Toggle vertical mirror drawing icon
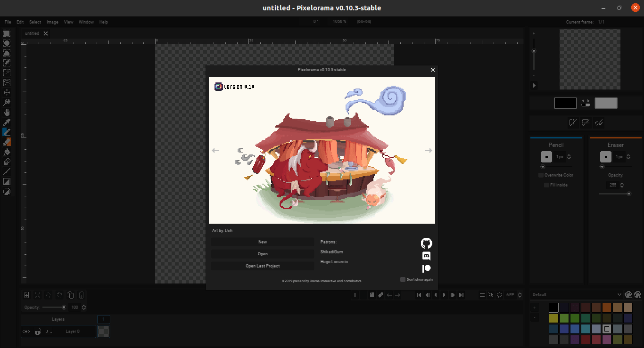 point(586,123)
